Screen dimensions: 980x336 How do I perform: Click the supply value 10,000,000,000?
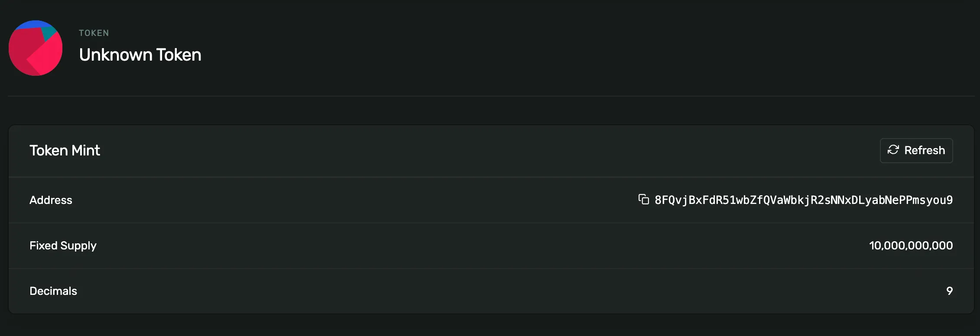[911, 246]
